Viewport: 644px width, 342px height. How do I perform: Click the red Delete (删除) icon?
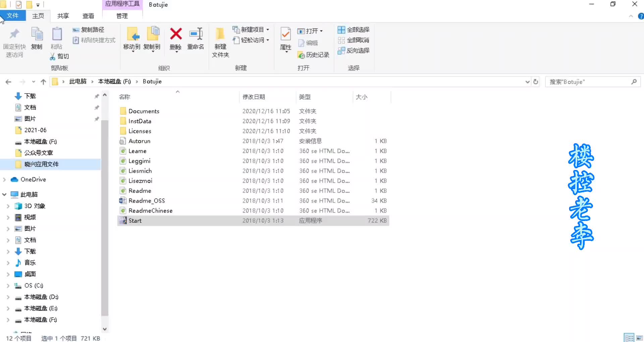point(175,34)
